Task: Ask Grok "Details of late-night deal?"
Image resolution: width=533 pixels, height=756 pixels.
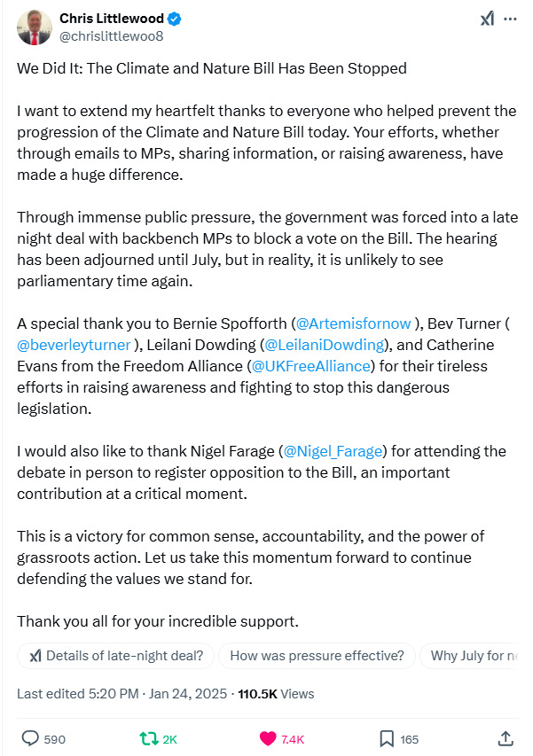Action: [x=116, y=656]
